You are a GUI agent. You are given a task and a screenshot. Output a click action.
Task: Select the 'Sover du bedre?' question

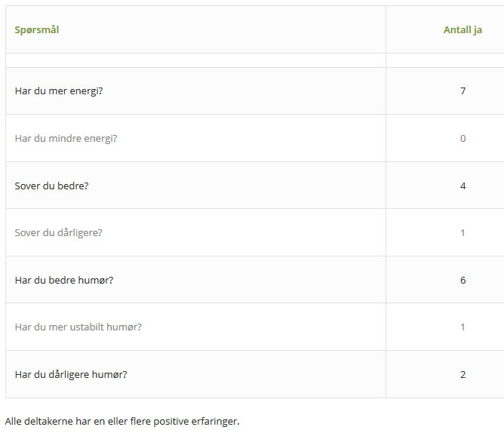tap(51, 186)
